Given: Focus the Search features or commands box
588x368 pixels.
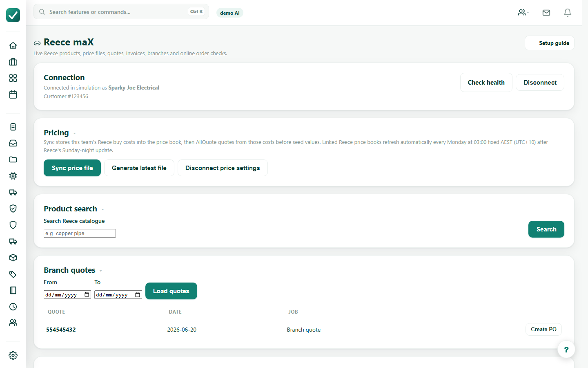Looking at the screenshot, I should (121, 12).
